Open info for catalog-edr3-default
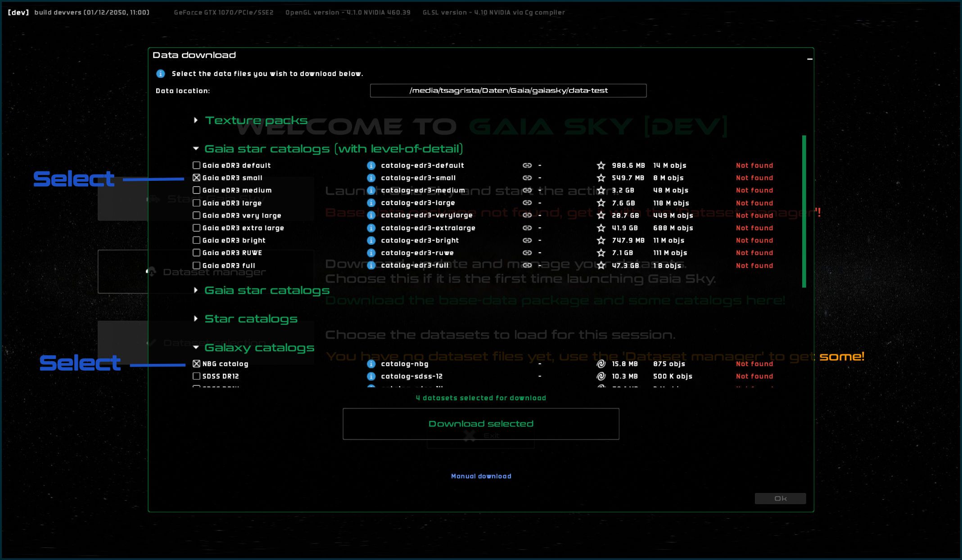 coord(371,166)
